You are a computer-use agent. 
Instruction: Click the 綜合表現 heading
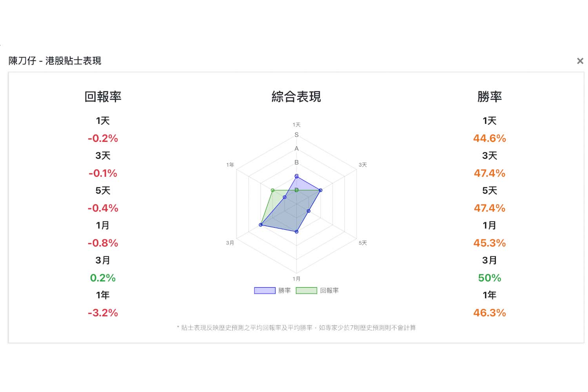(x=296, y=96)
